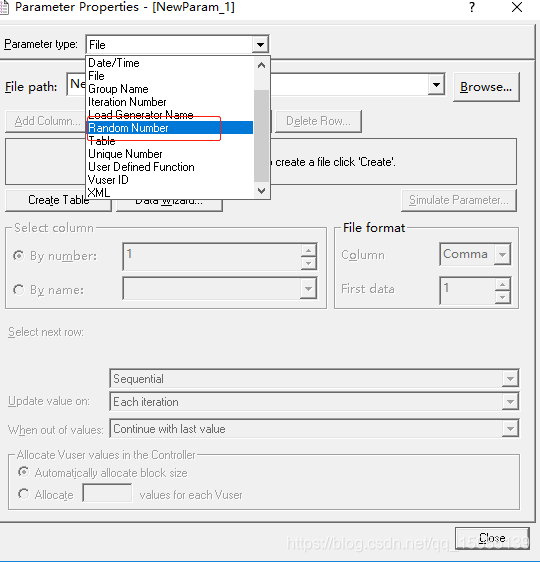This screenshot has width=540, height=562.
Task: Decrease the First data spinner
Action: (x=502, y=297)
